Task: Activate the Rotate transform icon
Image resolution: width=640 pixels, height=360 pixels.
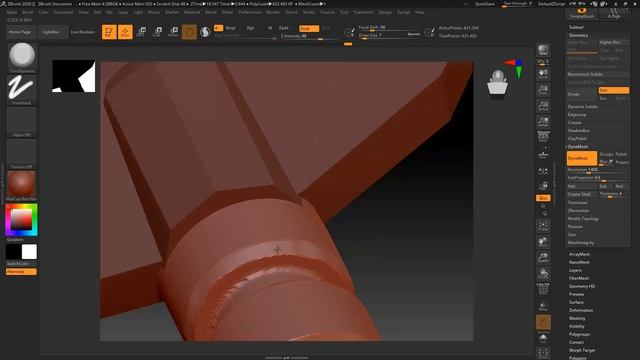Action: click(173, 32)
